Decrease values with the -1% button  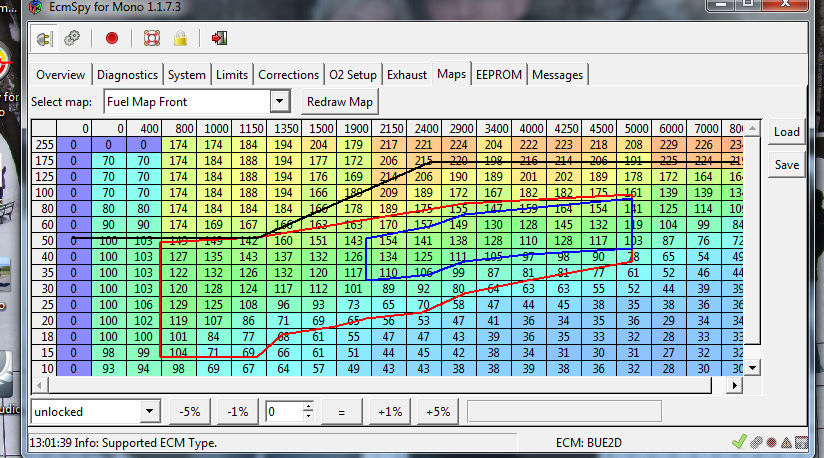click(x=237, y=411)
